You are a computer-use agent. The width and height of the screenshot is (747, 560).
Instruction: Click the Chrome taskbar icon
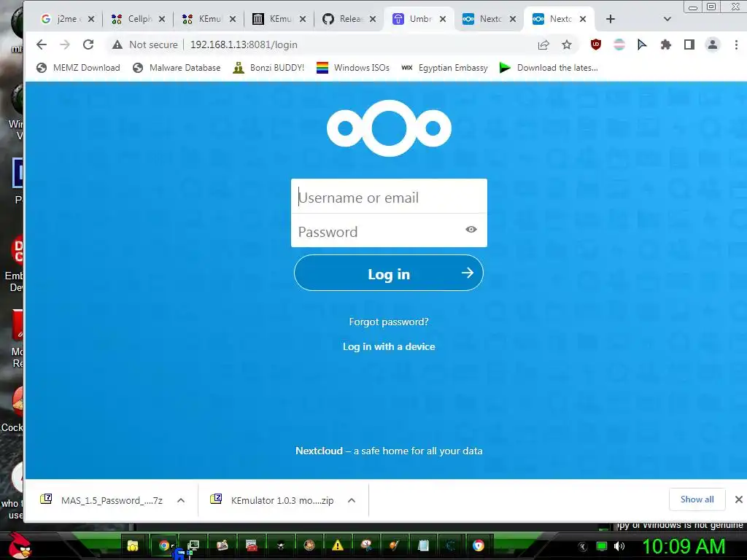(164, 545)
